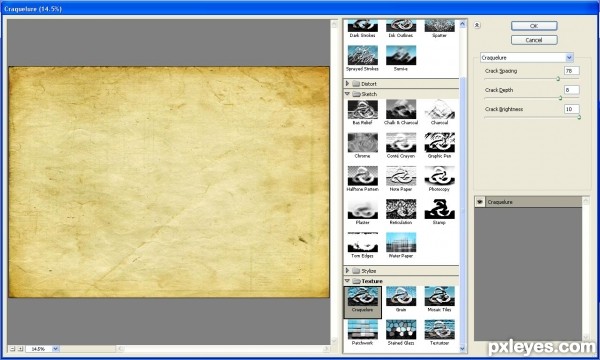Select the Bas Relief sketch filter
This screenshot has width=600, height=360.
[362, 112]
